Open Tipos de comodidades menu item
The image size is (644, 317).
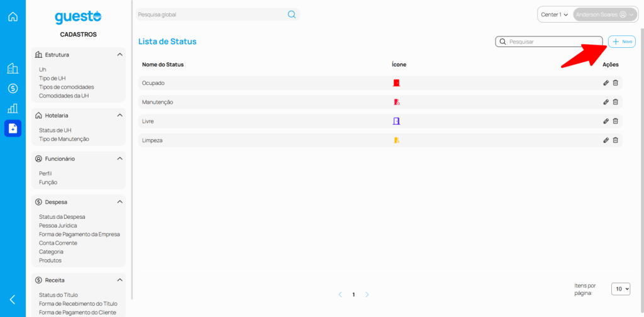(67, 87)
